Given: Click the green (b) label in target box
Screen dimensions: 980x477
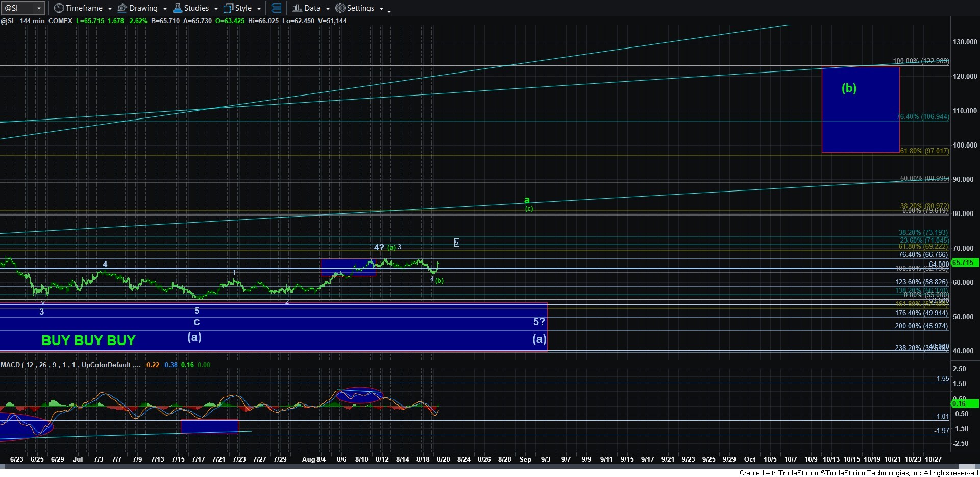Looking at the screenshot, I should [x=849, y=88].
